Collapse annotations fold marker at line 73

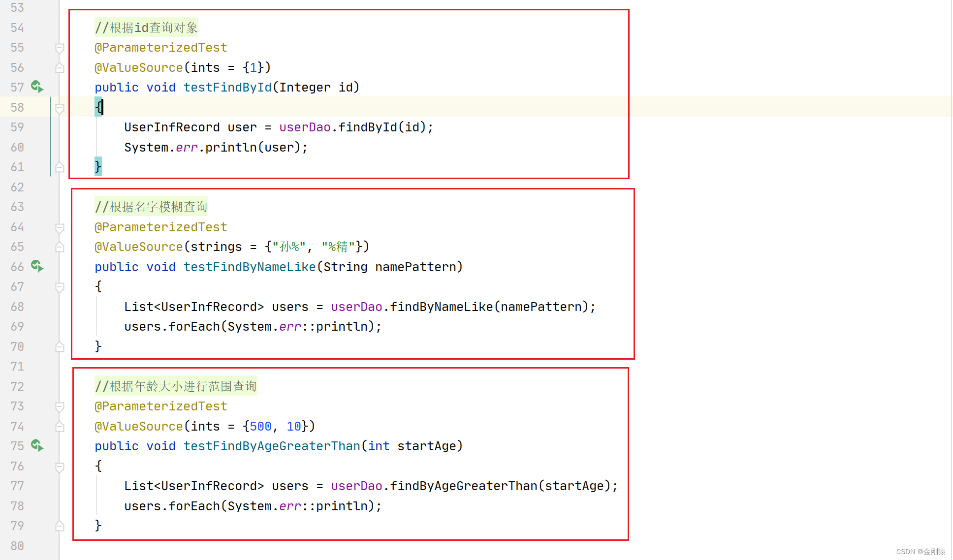coord(60,407)
